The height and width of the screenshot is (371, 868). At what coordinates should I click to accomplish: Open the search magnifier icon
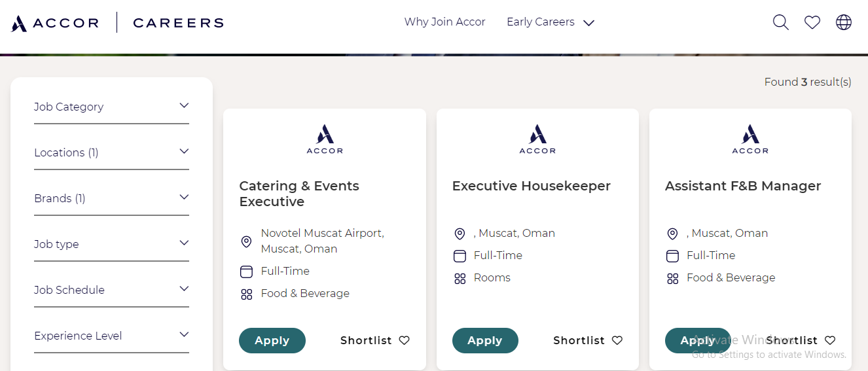pos(780,22)
